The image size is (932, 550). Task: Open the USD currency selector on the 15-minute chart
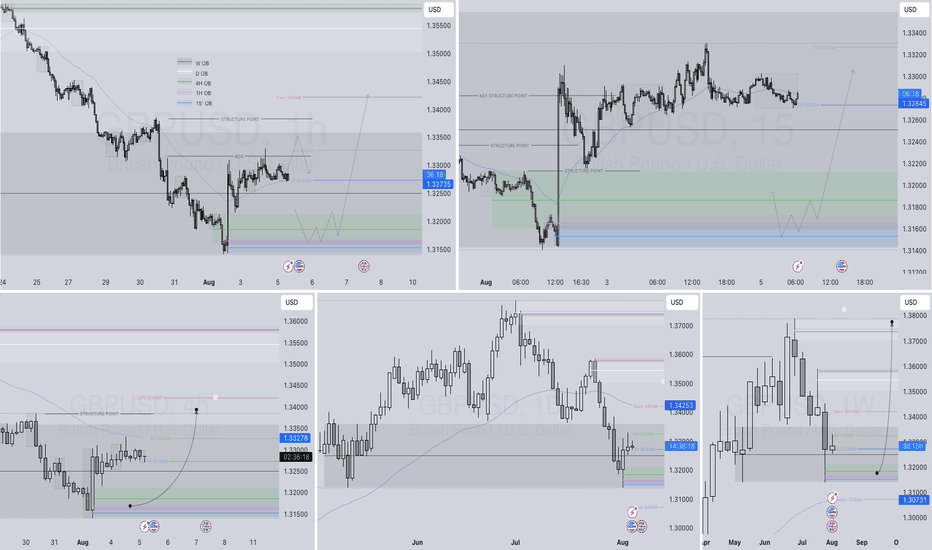[x=914, y=10]
